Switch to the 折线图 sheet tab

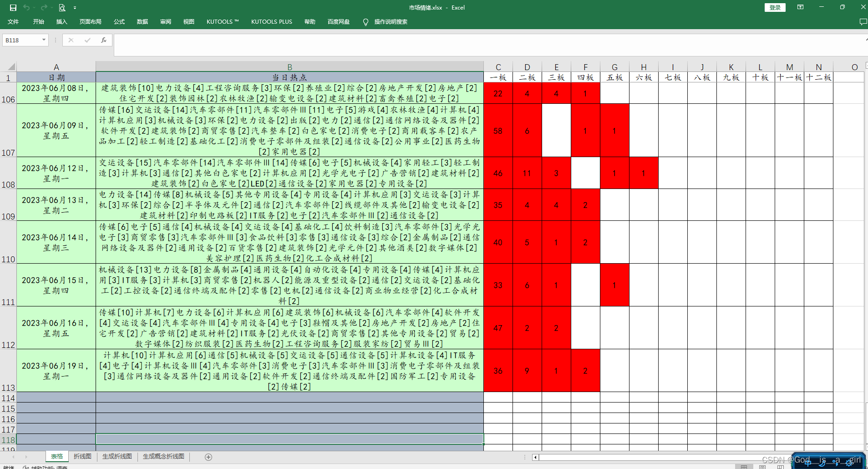point(82,456)
